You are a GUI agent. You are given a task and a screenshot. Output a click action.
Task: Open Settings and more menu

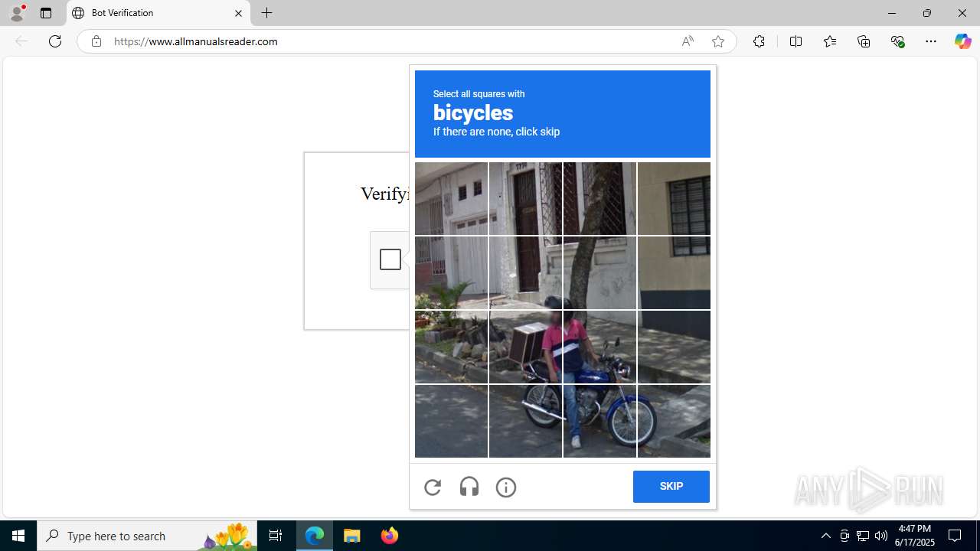pos(931,41)
